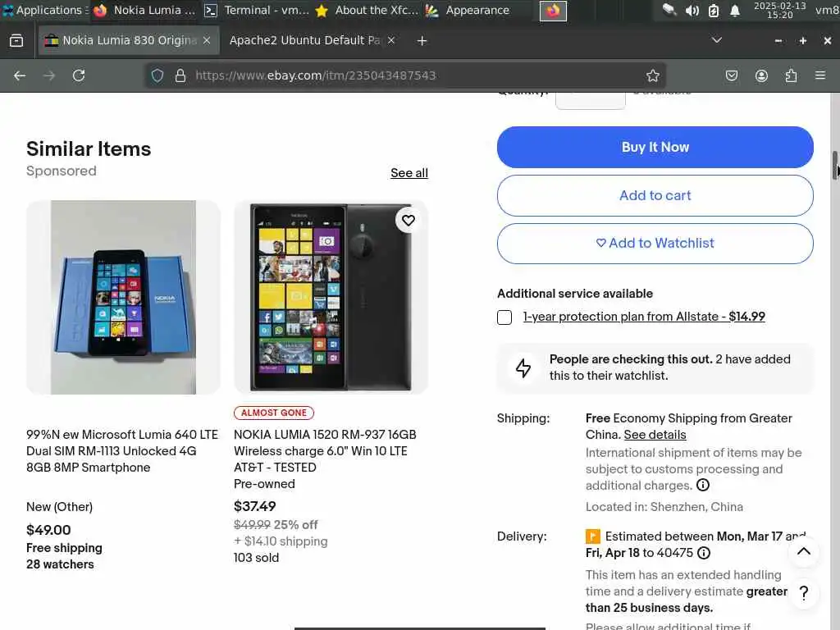Viewport: 840px width, 630px height.
Task: Open a new browser tab
Action: [x=422, y=41]
